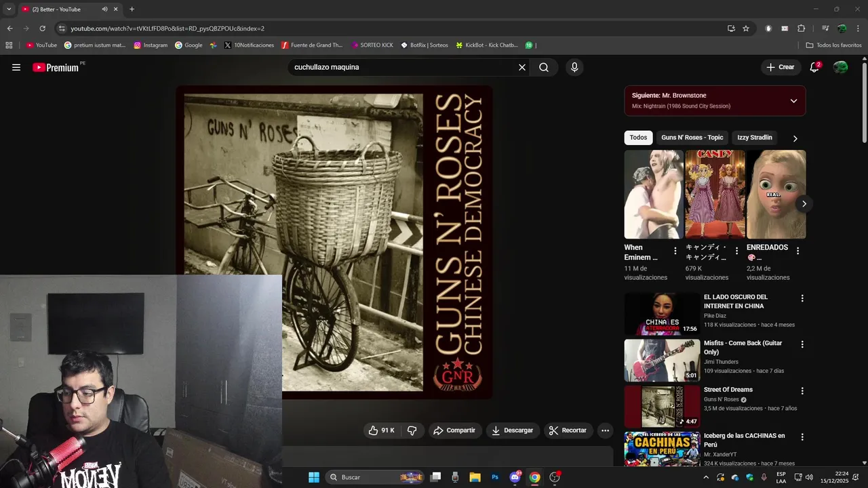Open the Street Of Dreams title link
The height and width of the screenshot is (488, 868).
coord(728,390)
